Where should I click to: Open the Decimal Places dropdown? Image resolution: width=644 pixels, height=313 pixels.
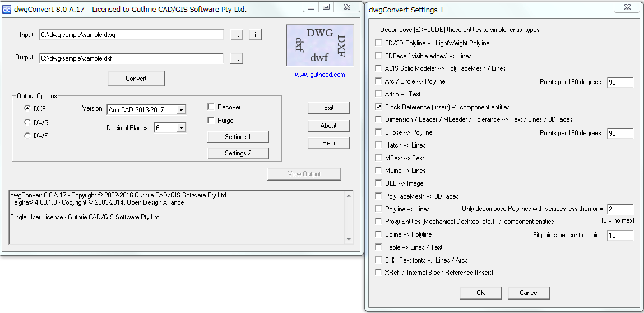[x=180, y=128]
